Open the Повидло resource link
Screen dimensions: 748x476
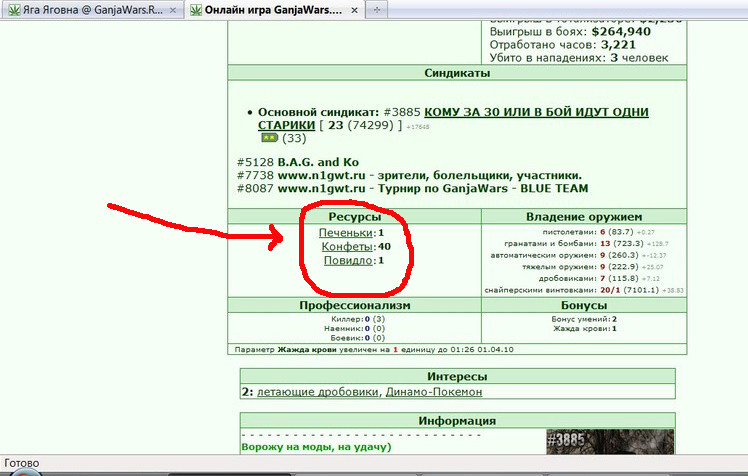(348, 260)
